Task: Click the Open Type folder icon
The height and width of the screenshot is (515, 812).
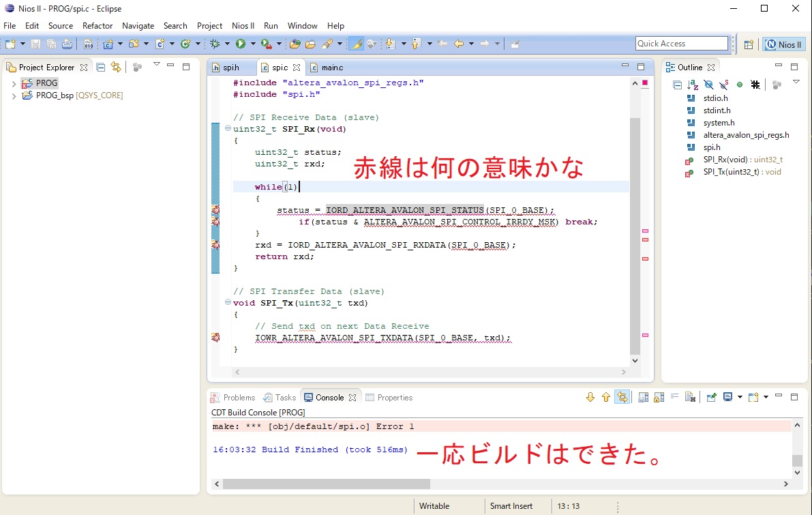Action: coord(295,44)
